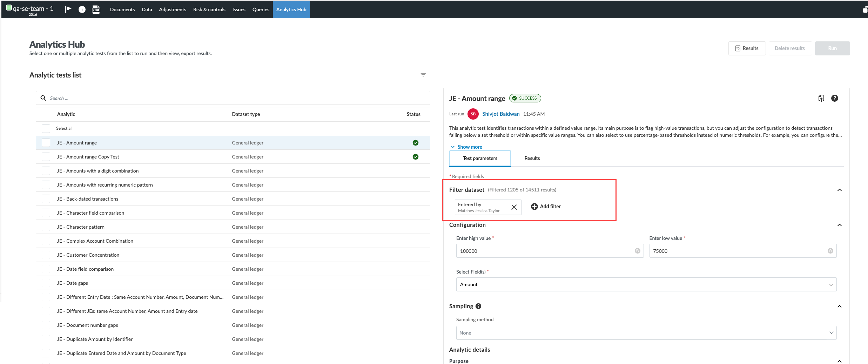
Task: Click the Add filter button
Action: pos(546,207)
